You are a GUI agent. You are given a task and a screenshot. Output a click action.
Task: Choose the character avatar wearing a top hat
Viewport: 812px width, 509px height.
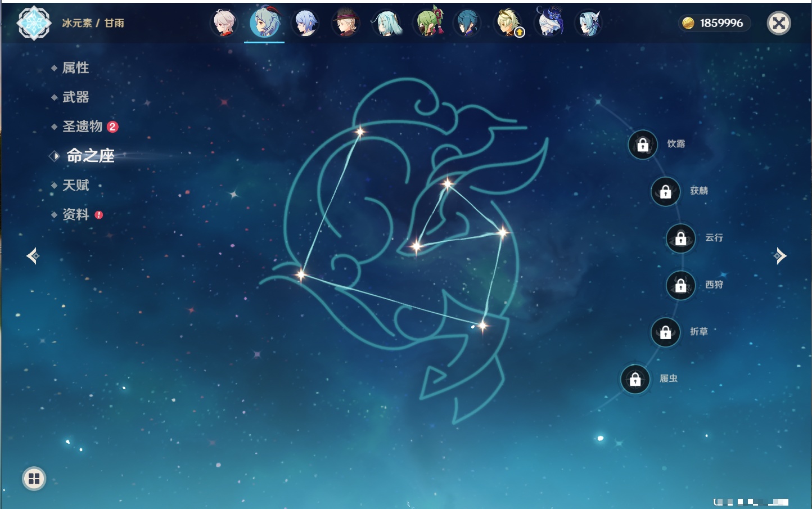(345, 23)
